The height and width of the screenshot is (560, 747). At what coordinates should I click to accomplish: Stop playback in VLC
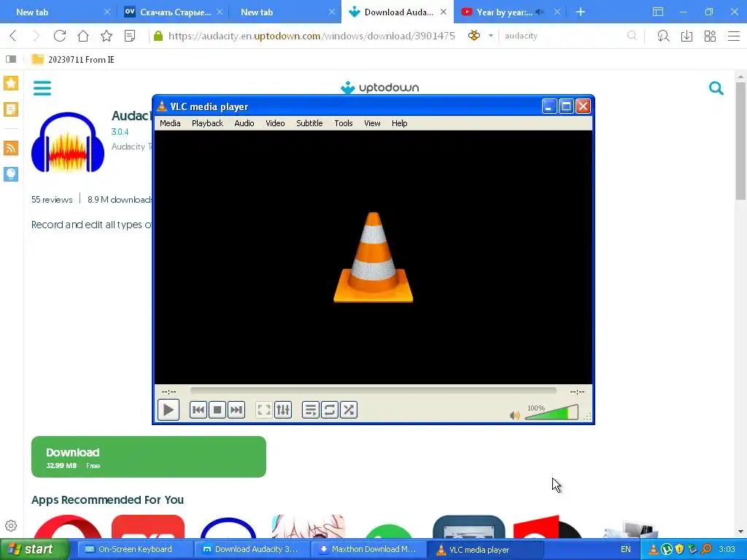(217, 410)
